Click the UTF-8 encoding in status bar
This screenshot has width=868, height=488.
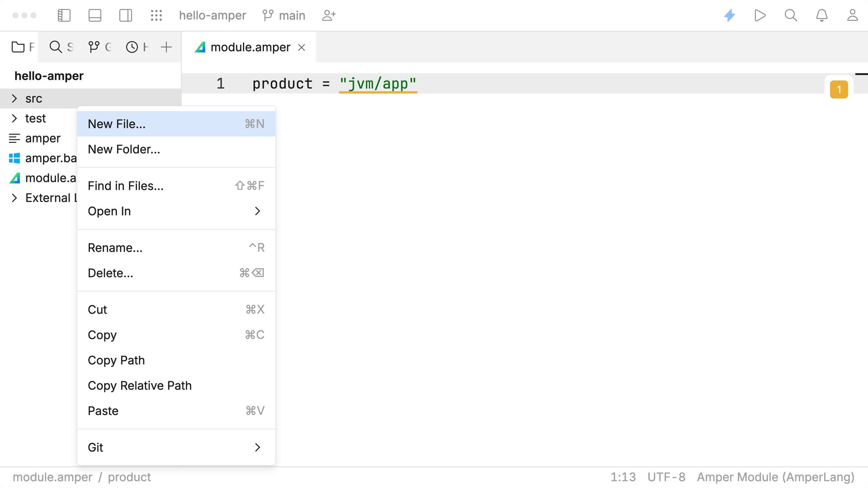pyautogui.click(x=666, y=477)
